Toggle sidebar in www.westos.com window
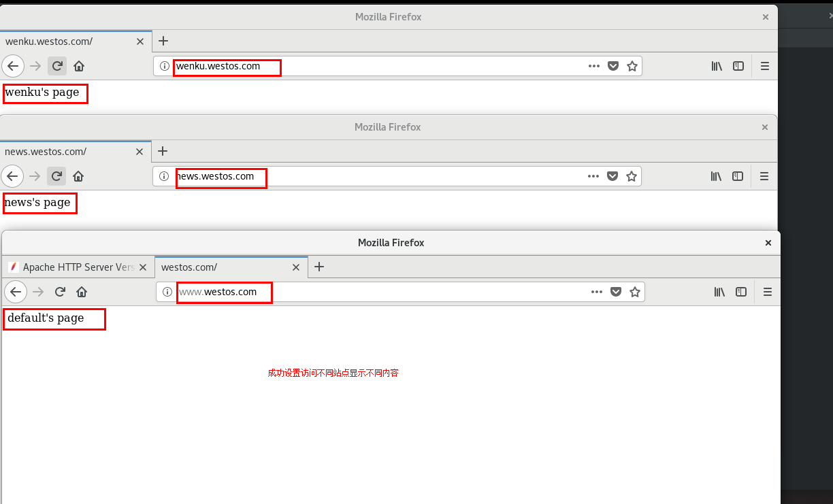 coord(741,292)
